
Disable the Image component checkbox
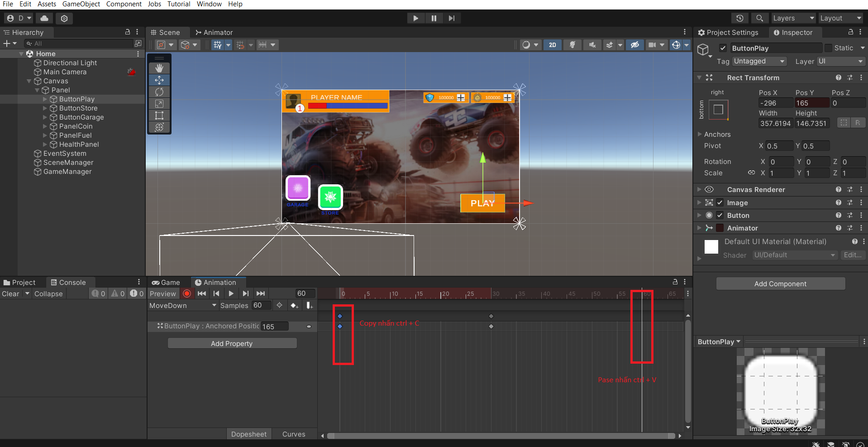tap(720, 202)
